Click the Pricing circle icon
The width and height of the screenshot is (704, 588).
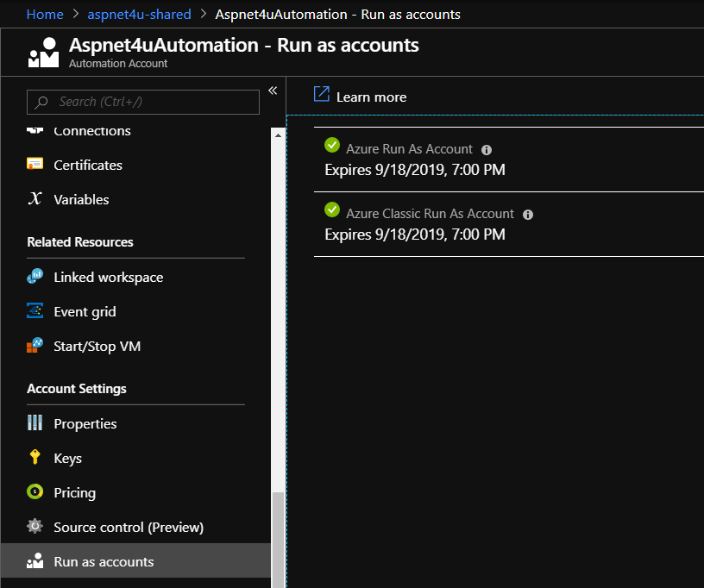(x=35, y=492)
